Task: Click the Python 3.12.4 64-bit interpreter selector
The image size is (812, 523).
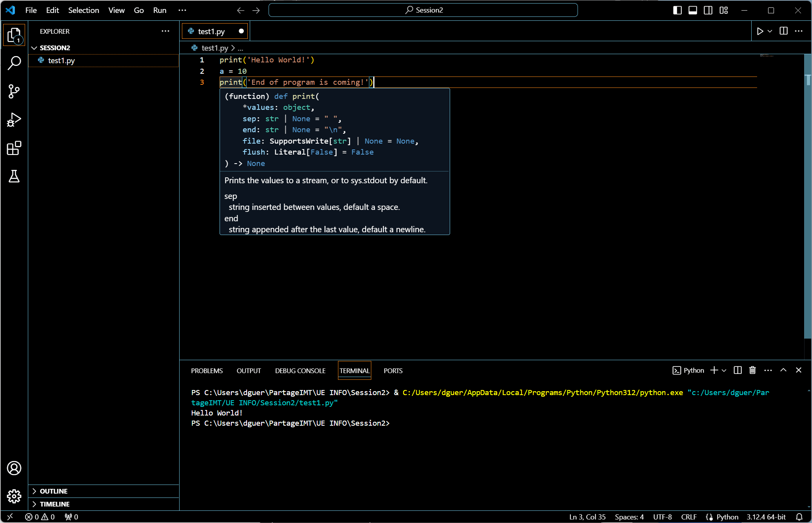Action: pos(766,517)
